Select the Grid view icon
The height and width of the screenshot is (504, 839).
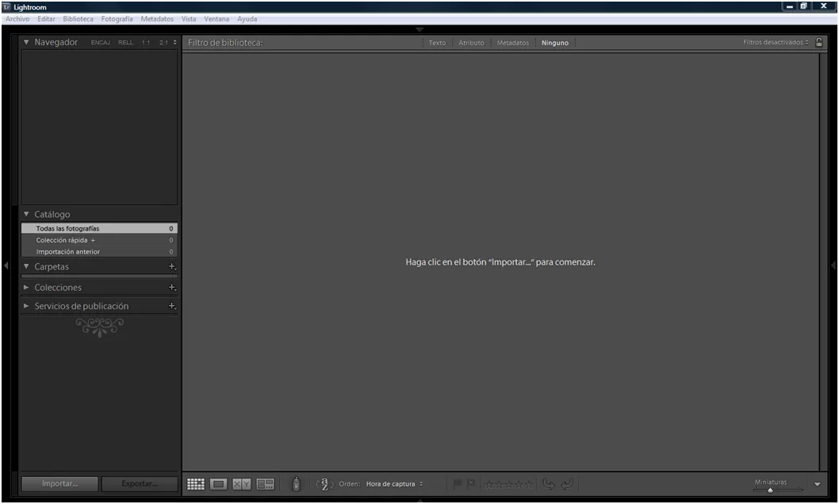tap(195, 484)
